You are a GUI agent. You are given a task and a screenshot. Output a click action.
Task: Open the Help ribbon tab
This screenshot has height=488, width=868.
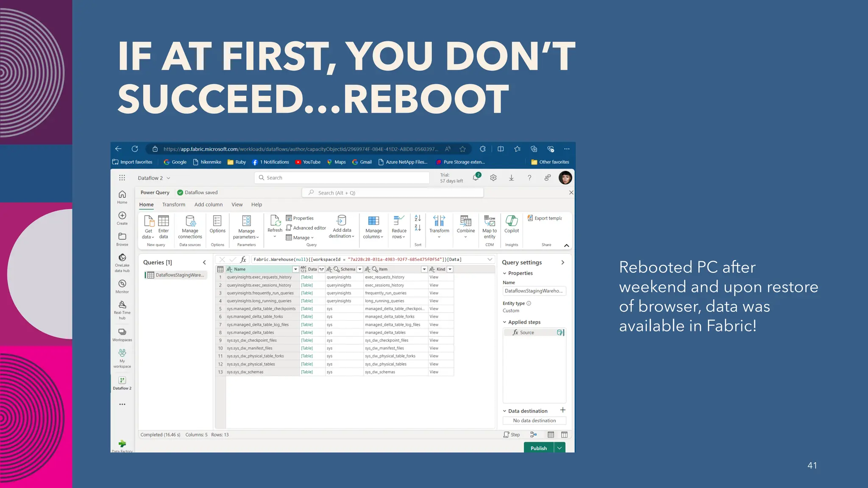pos(256,205)
